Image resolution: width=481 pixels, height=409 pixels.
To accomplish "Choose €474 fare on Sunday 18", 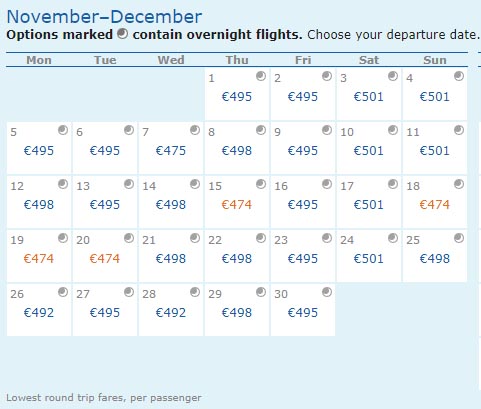I will pyautogui.click(x=435, y=205).
